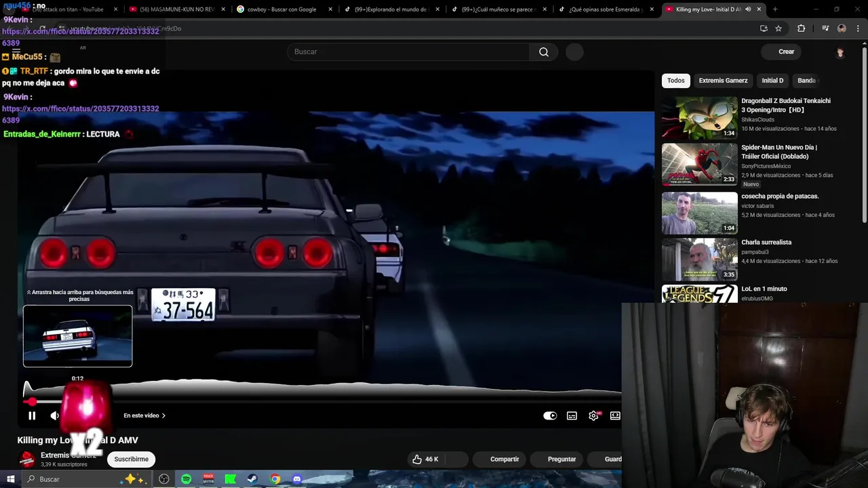Pause the video with the pause button
The image size is (868, 488).
pos(32,415)
